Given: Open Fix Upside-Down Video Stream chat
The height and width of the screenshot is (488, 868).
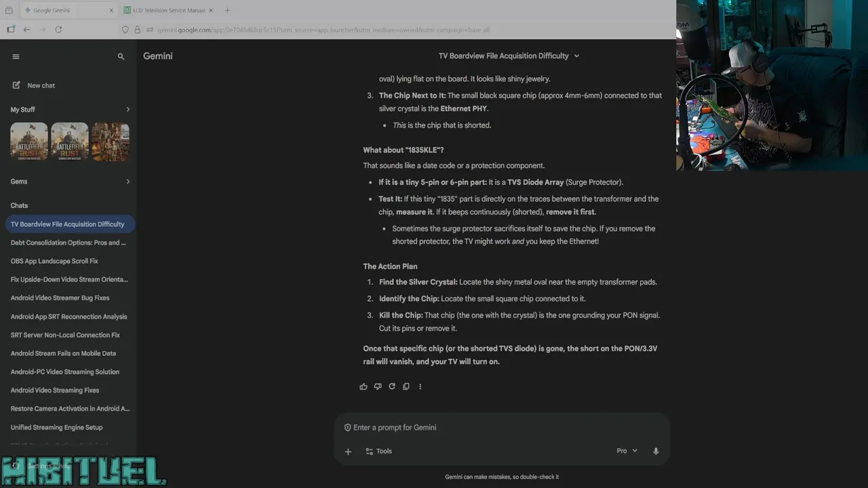Looking at the screenshot, I should click(70, 279).
